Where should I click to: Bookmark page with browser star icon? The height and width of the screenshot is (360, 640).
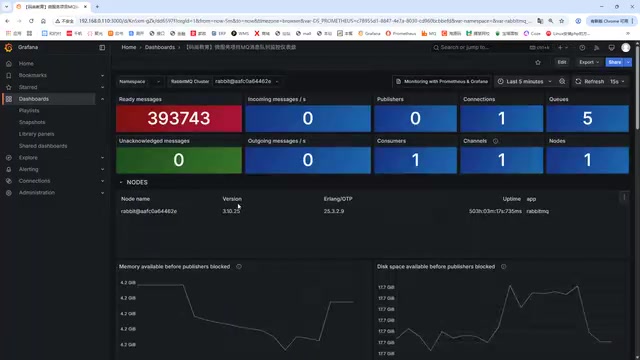[x=562, y=21]
